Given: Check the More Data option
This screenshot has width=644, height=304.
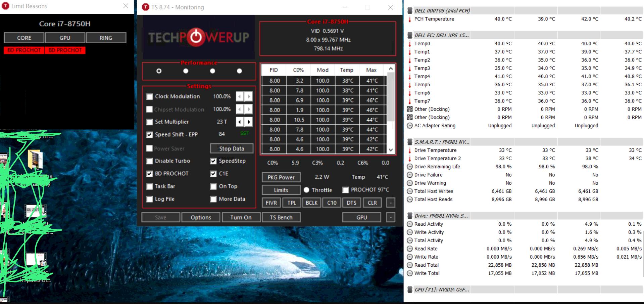Looking at the screenshot, I should coord(213,199).
